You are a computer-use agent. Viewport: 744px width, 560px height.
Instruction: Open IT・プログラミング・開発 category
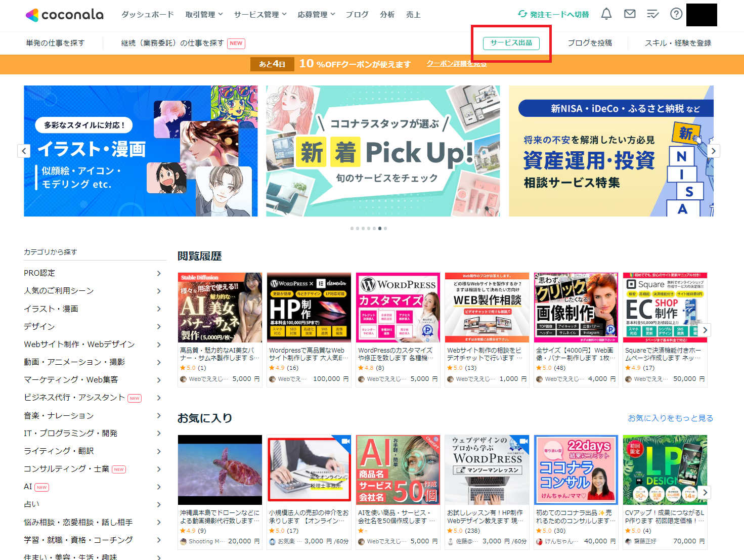click(x=71, y=434)
